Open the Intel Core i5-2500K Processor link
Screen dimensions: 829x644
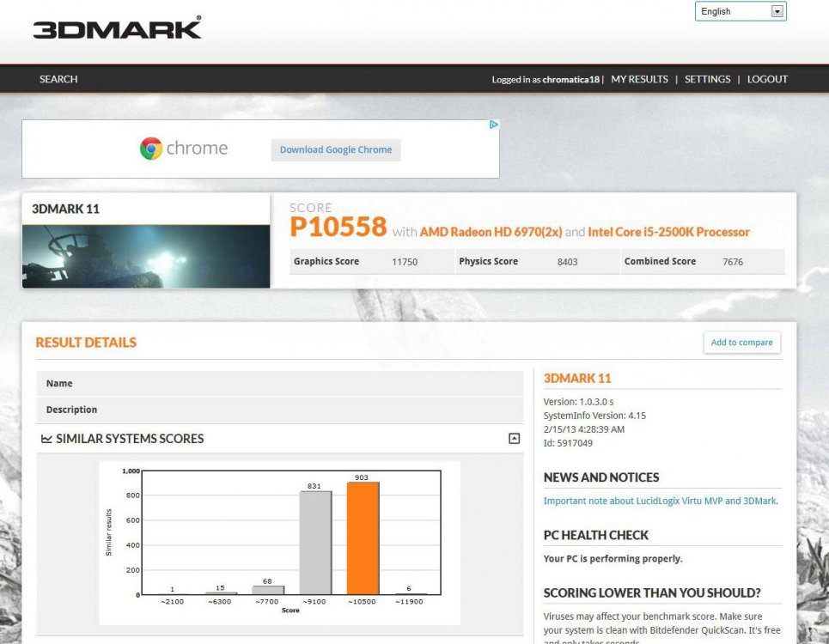click(668, 232)
